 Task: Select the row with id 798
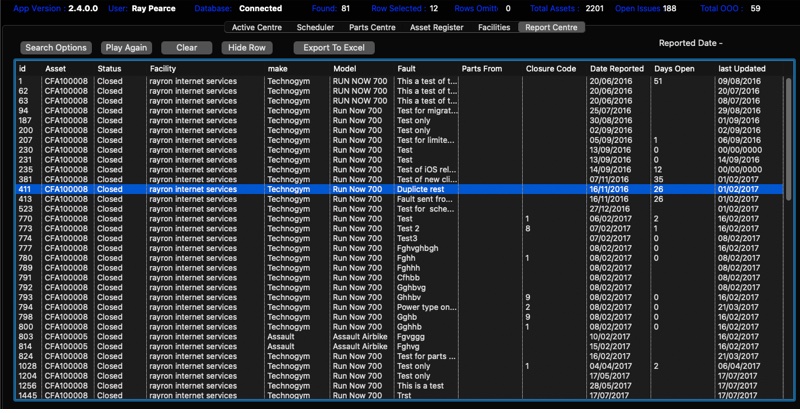click(x=400, y=317)
